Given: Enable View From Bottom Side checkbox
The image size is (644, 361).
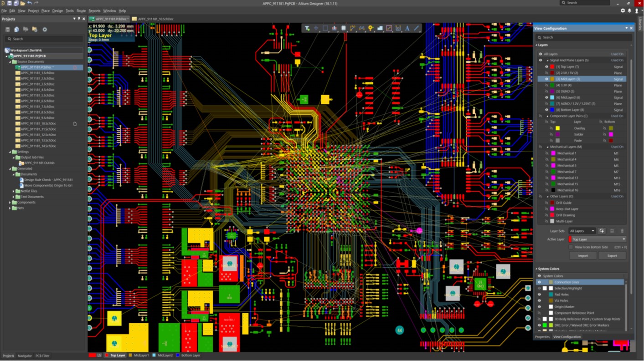Looking at the screenshot, I should coord(571,247).
